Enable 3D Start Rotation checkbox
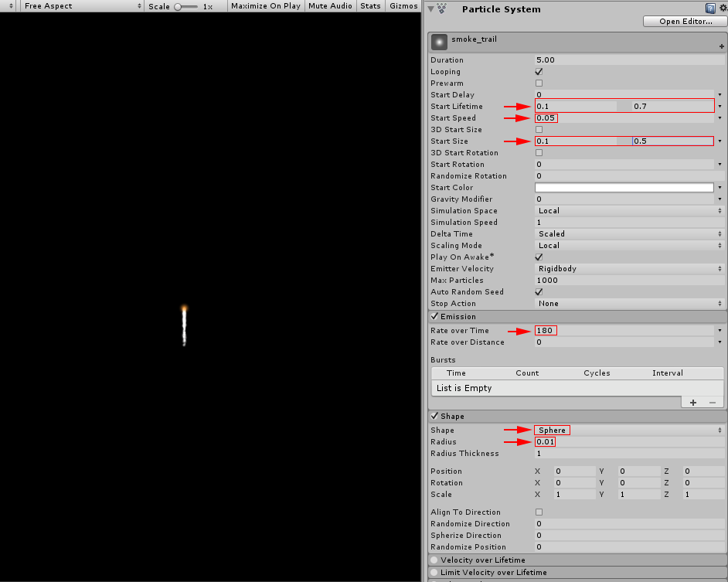 [x=539, y=153]
